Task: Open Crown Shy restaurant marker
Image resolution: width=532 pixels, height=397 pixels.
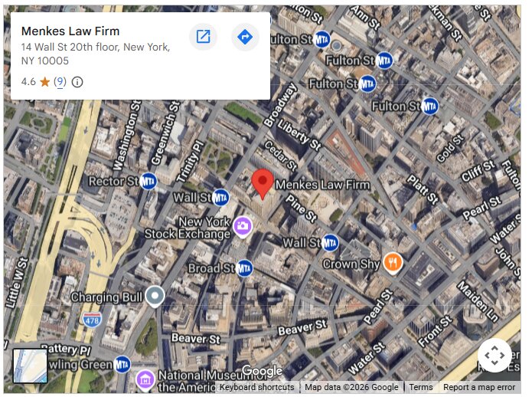Action: pos(393,264)
